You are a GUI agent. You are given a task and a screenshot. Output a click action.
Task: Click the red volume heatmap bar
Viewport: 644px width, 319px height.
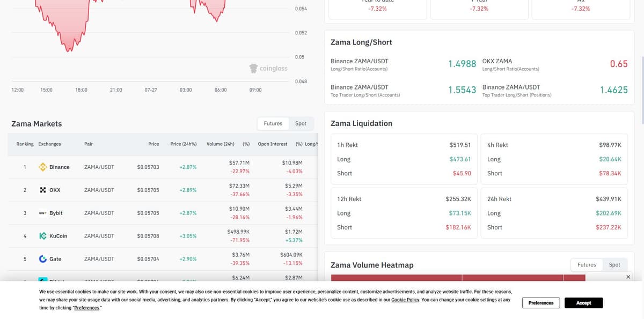(x=458, y=278)
